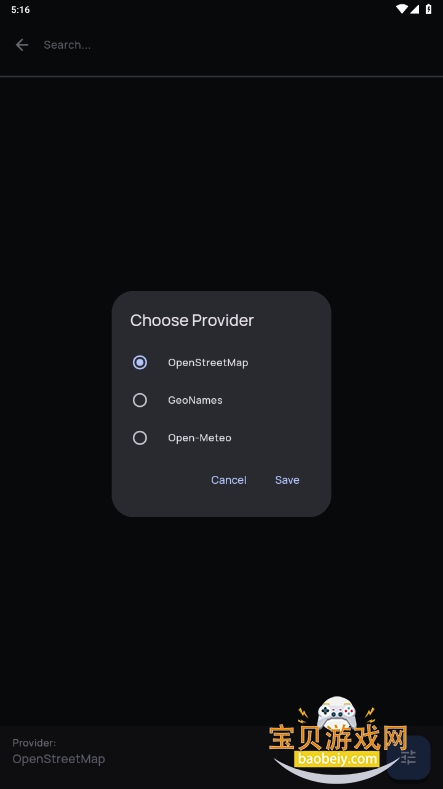Image resolution: width=443 pixels, height=789 pixels.
Task: Tap the Wi-Fi status icon
Action: pos(401,9)
